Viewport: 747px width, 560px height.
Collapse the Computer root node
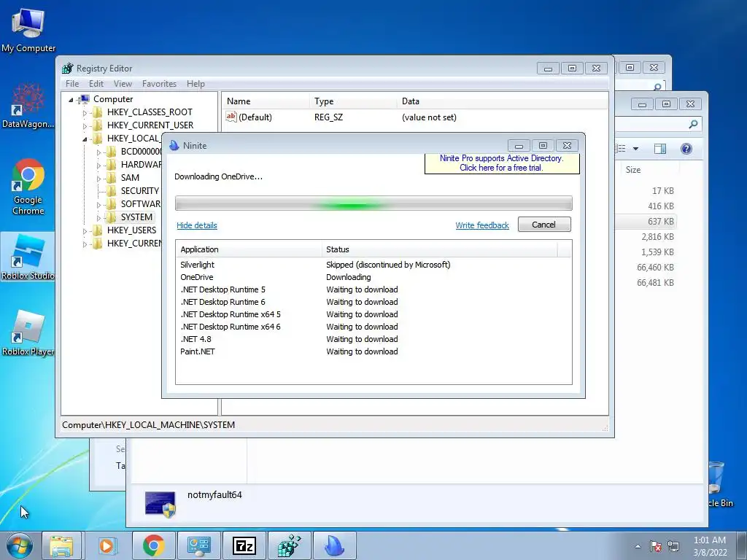(71, 99)
